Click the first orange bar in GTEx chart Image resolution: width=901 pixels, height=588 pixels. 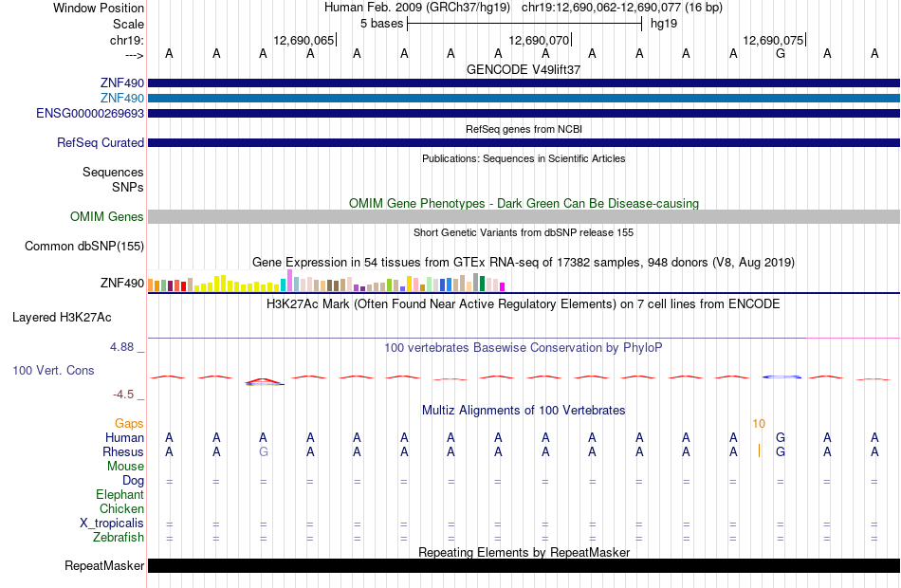[x=151, y=285]
